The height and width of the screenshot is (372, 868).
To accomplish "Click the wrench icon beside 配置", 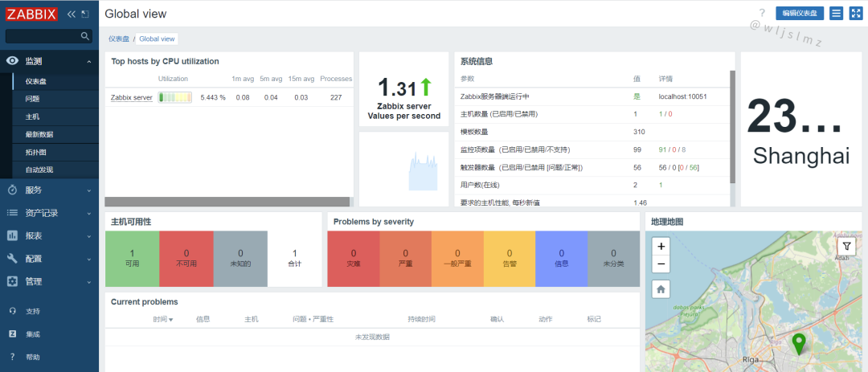I will tap(12, 259).
